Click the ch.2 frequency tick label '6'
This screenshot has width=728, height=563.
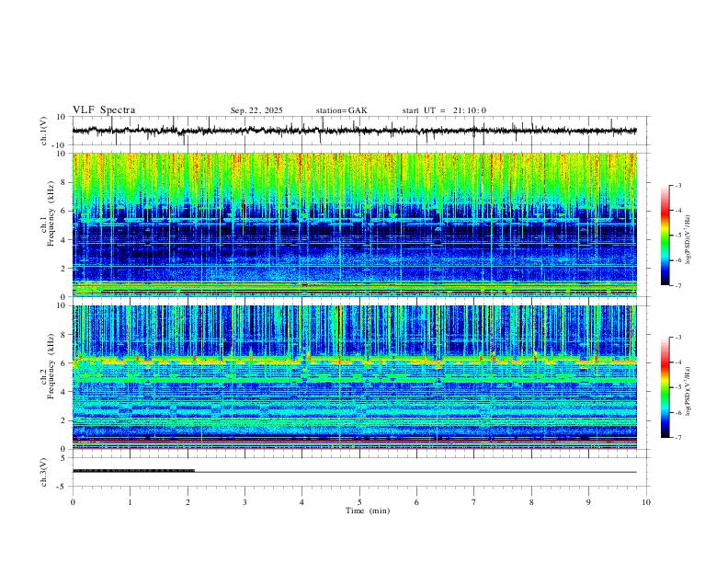pos(64,362)
